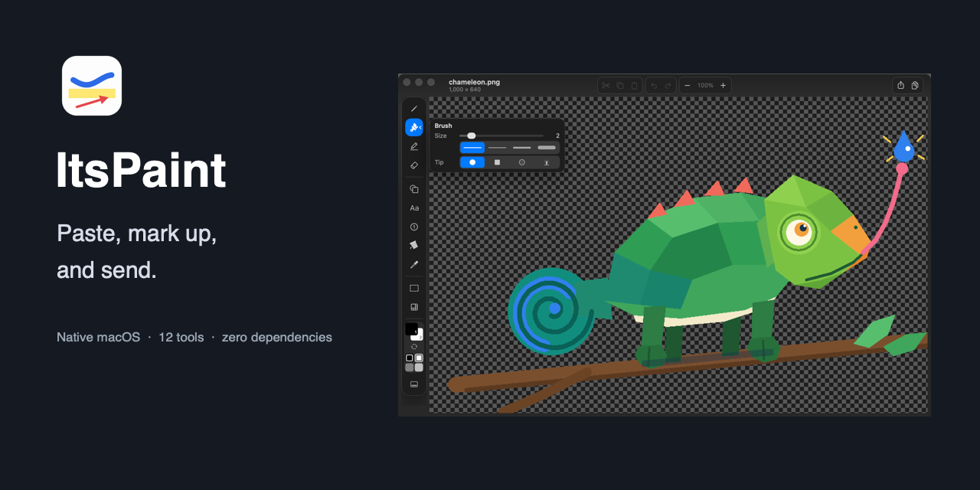This screenshot has width=980, height=490.
Task: Select the Pencil line tool
Action: click(414, 109)
